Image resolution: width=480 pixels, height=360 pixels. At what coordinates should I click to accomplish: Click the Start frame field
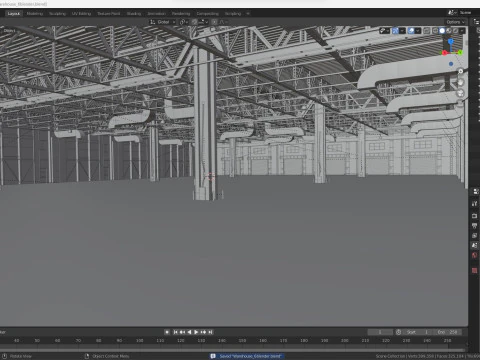coord(418,332)
